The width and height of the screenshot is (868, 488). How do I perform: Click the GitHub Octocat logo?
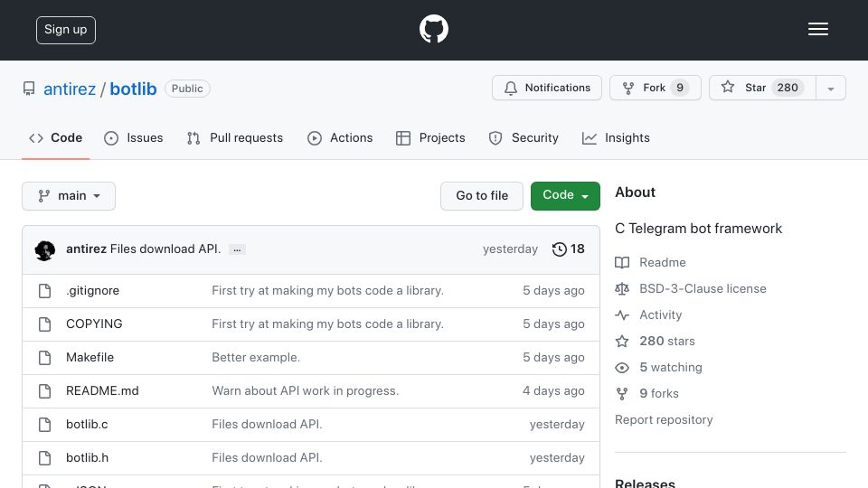433,29
